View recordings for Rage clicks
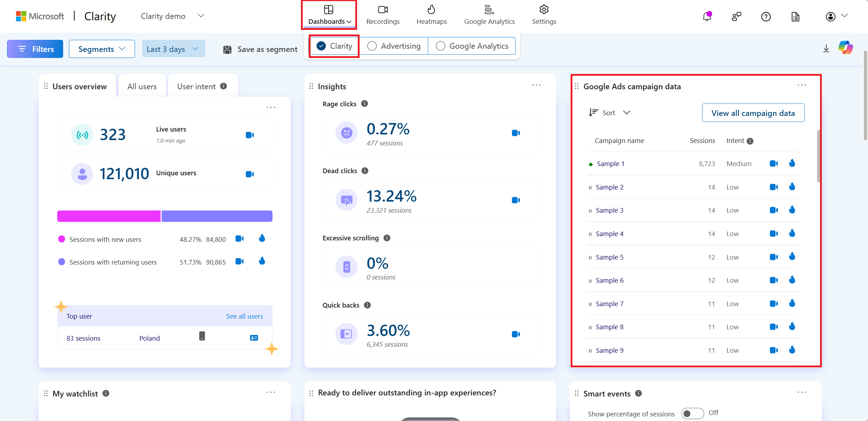Image resolution: width=868 pixels, height=421 pixels. (516, 133)
